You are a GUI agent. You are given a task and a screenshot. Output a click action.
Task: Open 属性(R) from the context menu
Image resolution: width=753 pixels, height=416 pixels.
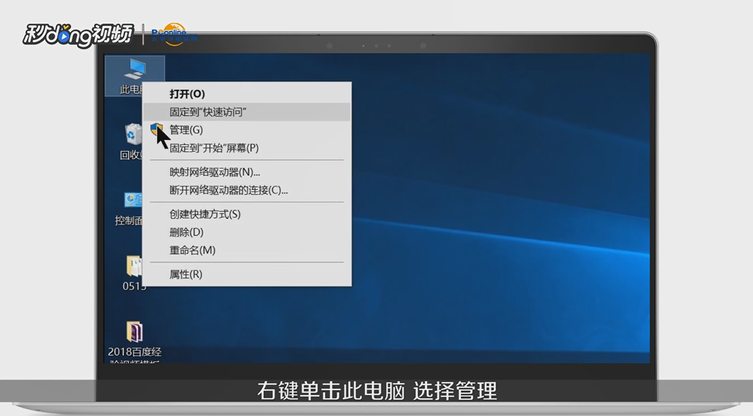pos(247,274)
